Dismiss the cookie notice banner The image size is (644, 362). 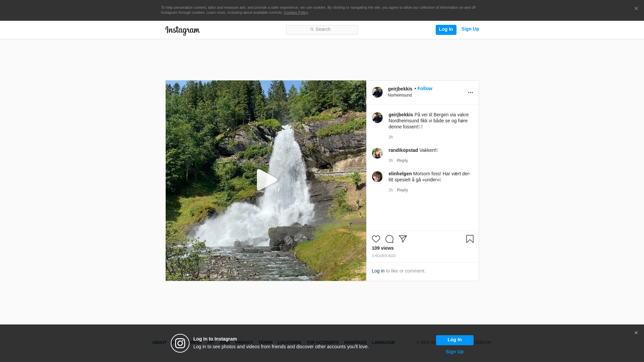636,9
